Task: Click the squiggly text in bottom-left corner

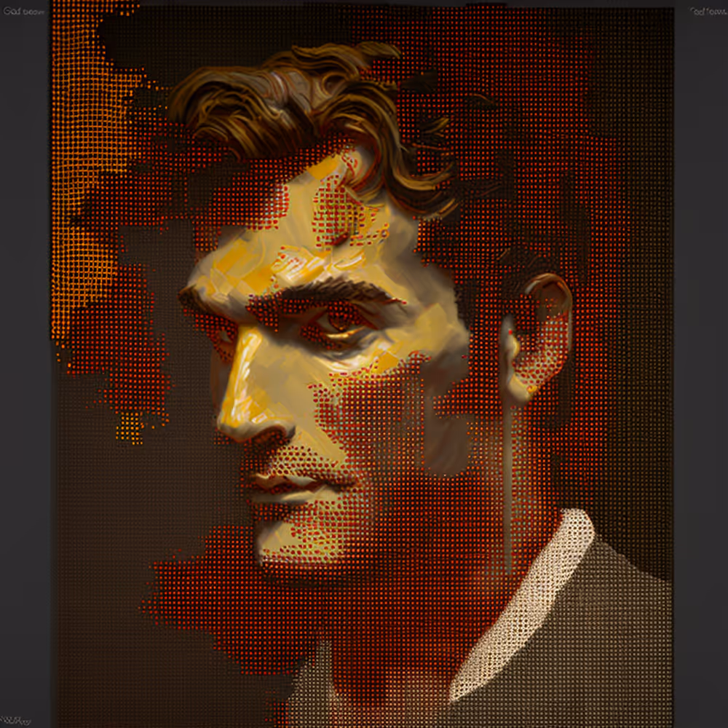Action: point(18,720)
